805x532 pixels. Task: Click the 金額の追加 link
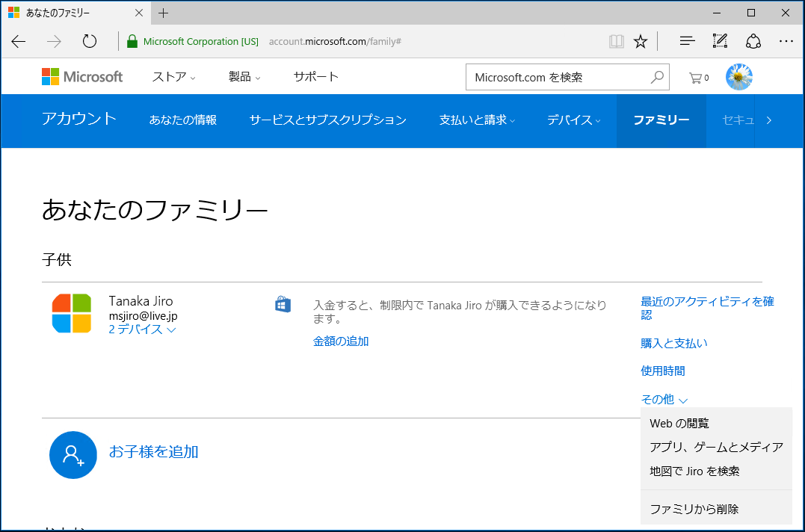(341, 341)
